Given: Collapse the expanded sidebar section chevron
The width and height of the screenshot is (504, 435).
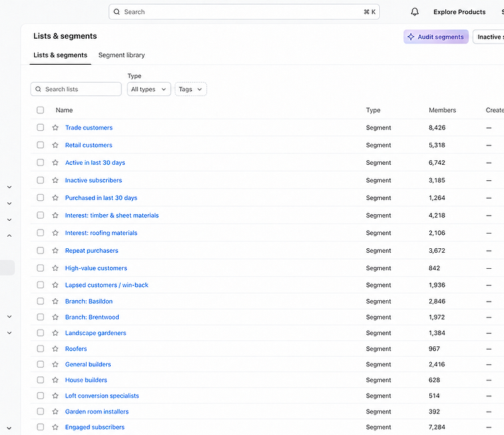Looking at the screenshot, I should [9, 236].
